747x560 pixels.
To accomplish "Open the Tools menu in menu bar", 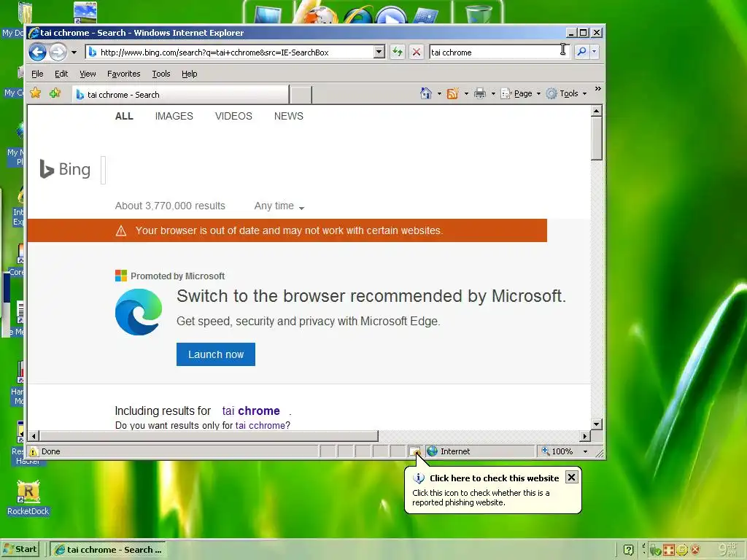I will click(x=161, y=74).
